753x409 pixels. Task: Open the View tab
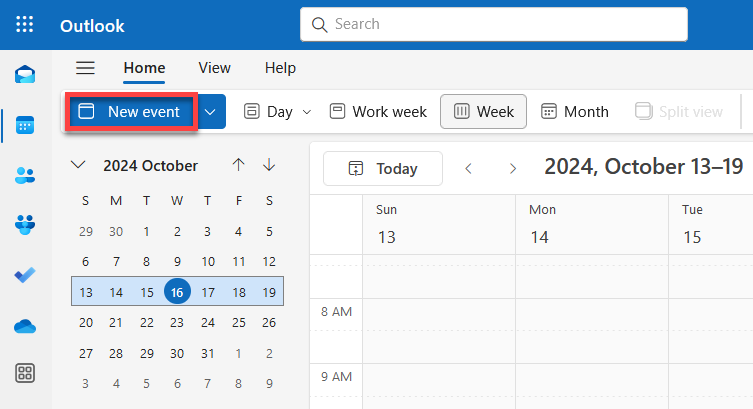pyautogui.click(x=215, y=68)
